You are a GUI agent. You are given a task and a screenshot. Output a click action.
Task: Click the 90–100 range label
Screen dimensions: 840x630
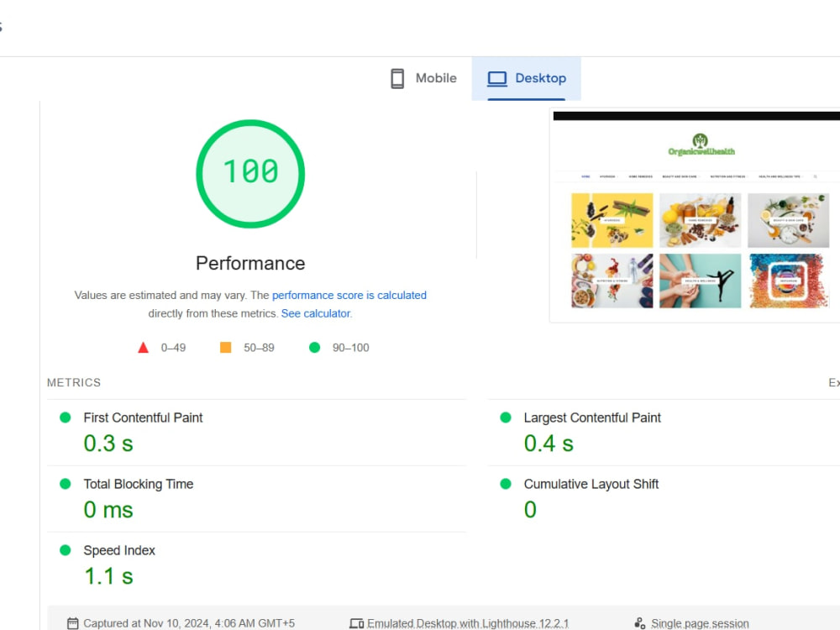[x=351, y=348]
